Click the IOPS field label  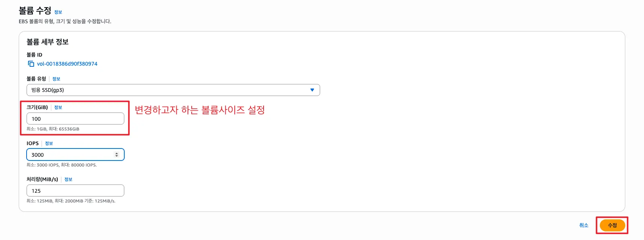point(33,143)
